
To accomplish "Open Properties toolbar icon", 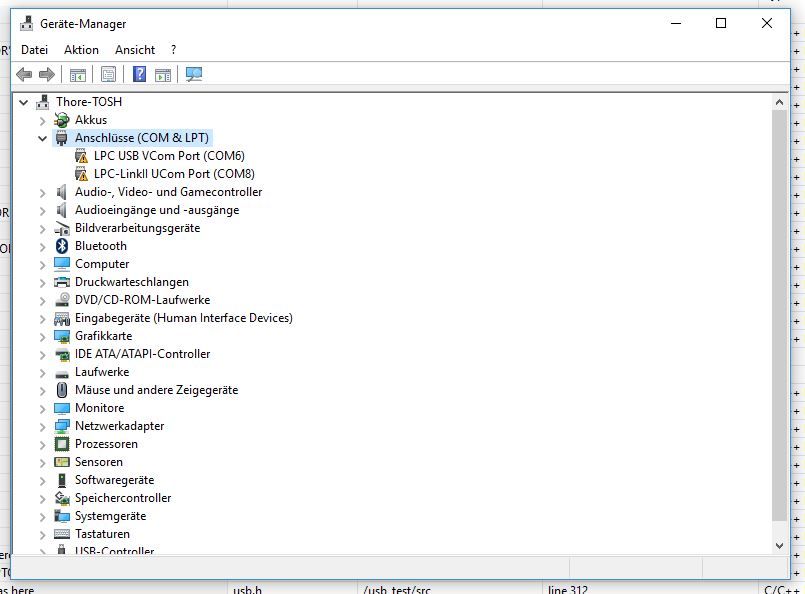I will point(108,74).
